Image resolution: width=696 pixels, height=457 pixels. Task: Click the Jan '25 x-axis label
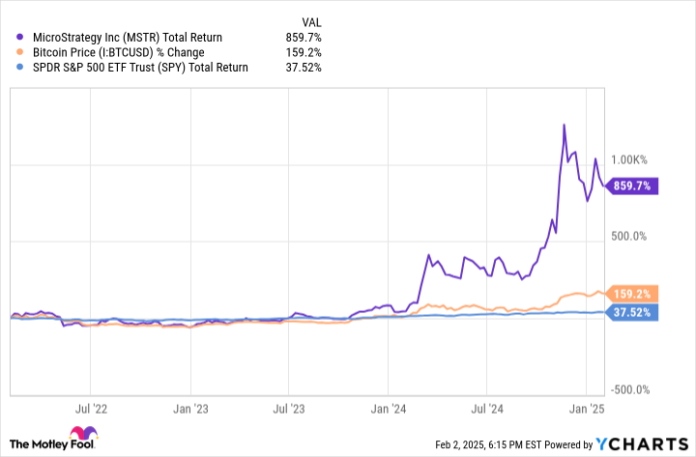587,409
